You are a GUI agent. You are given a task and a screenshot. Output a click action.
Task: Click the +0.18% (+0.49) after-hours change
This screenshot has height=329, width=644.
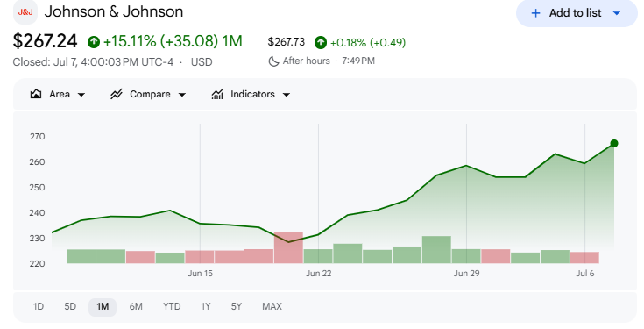368,43
